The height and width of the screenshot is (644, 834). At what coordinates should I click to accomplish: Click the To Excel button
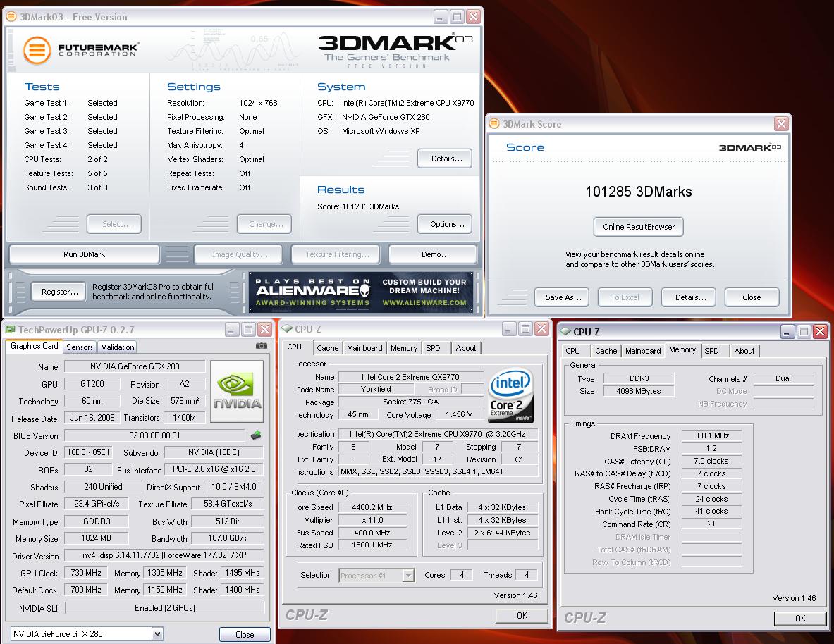(625, 297)
